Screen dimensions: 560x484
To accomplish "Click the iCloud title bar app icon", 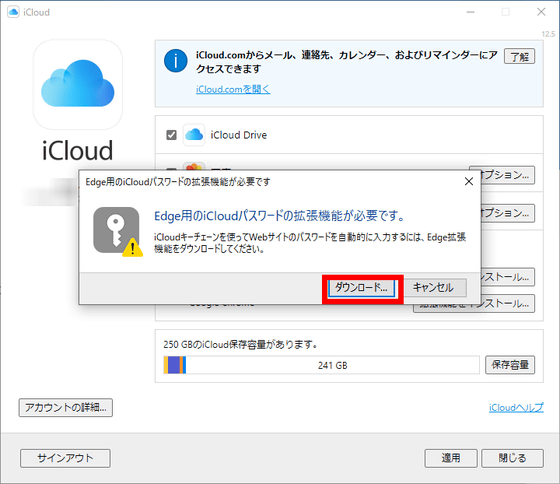I will point(13,12).
